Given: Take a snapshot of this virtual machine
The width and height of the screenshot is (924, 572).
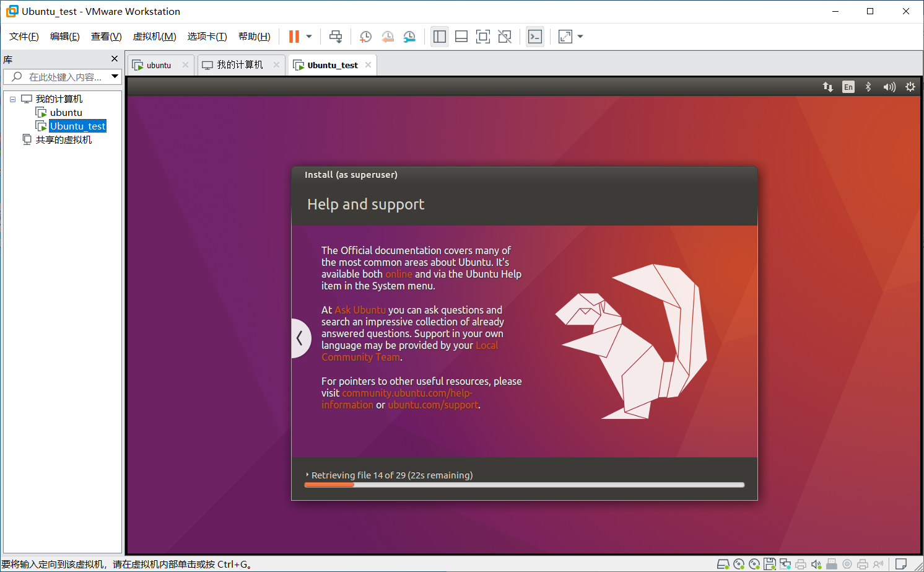Looking at the screenshot, I should coord(365,37).
